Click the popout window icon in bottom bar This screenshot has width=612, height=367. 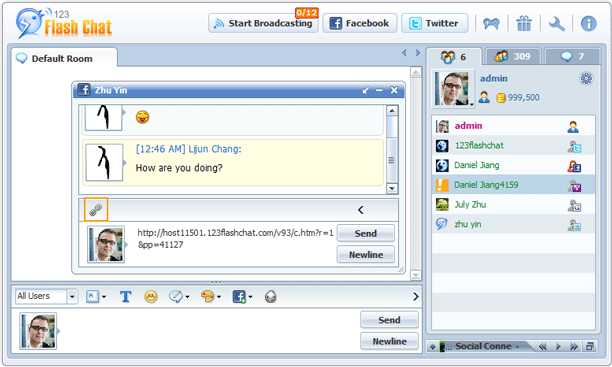click(x=589, y=346)
